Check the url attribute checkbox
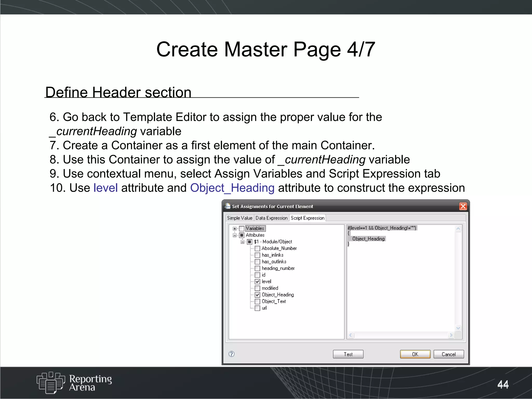The image size is (532, 399). point(257,308)
